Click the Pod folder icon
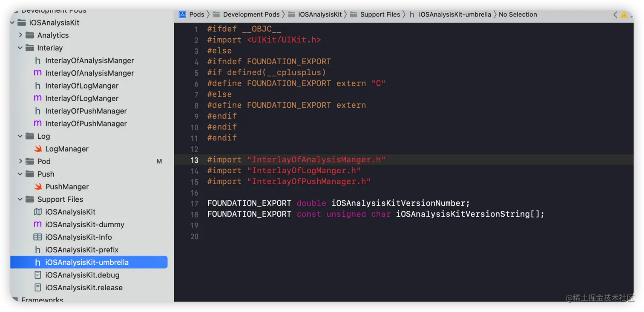 pyautogui.click(x=30, y=161)
